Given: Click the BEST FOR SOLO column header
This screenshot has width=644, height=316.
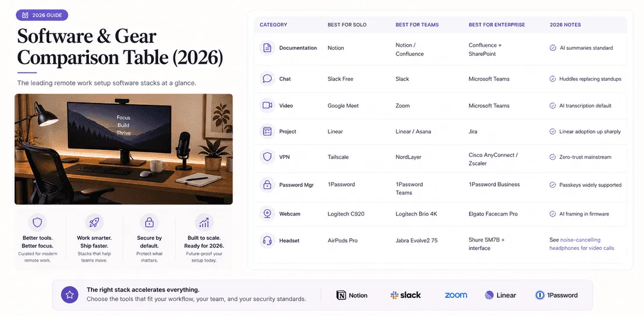Looking at the screenshot, I should [347, 25].
